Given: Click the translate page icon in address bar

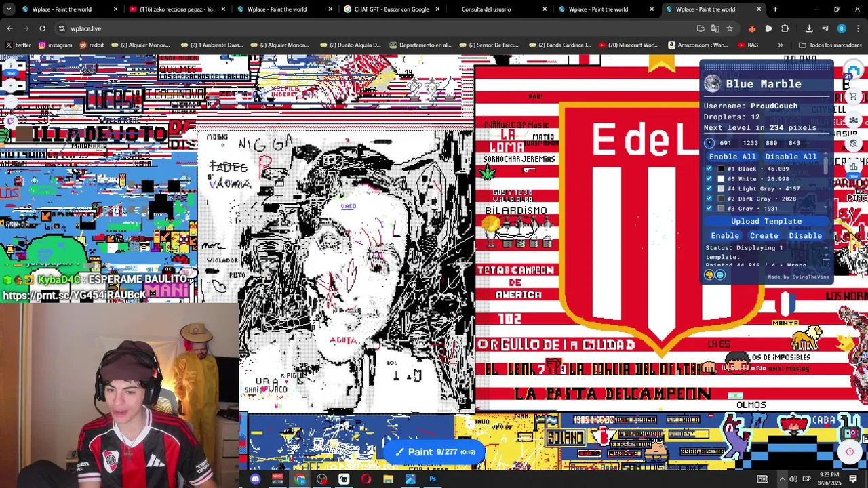Looking at the screenshot, I should pos(715,28).
